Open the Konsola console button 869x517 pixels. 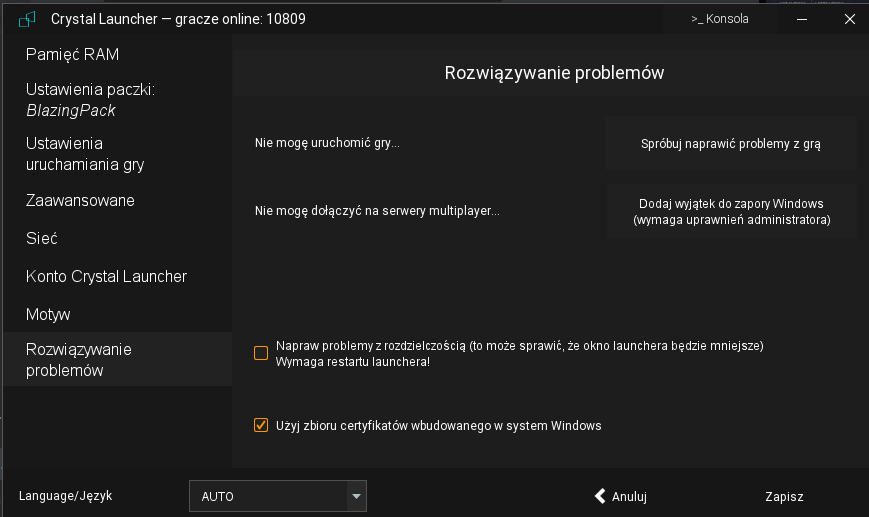(719, 19)
